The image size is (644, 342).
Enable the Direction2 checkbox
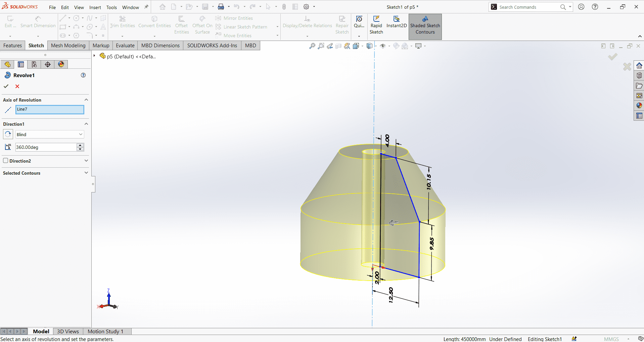[6, 161]
